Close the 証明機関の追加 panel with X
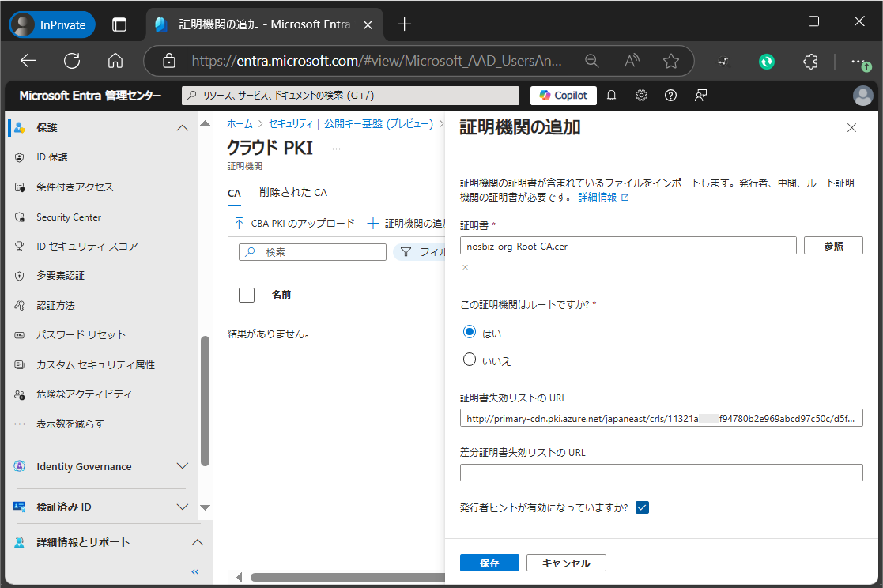 (851, 128)
